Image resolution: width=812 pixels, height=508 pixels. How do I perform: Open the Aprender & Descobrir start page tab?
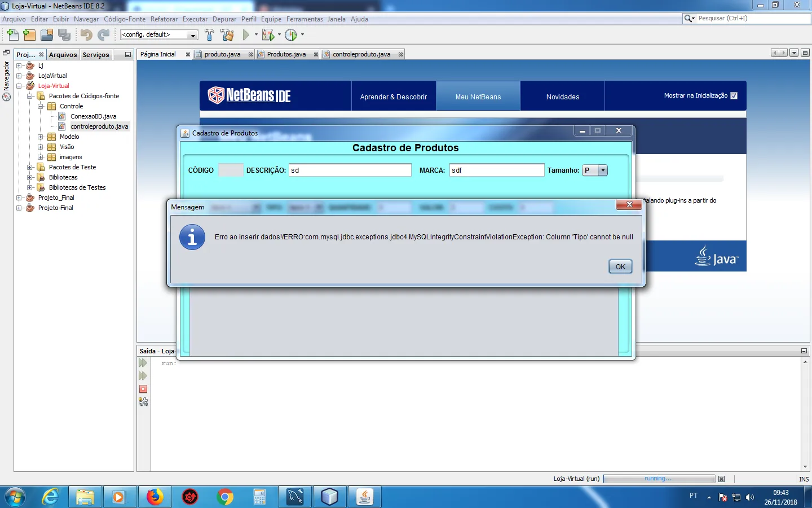(394, 97)
